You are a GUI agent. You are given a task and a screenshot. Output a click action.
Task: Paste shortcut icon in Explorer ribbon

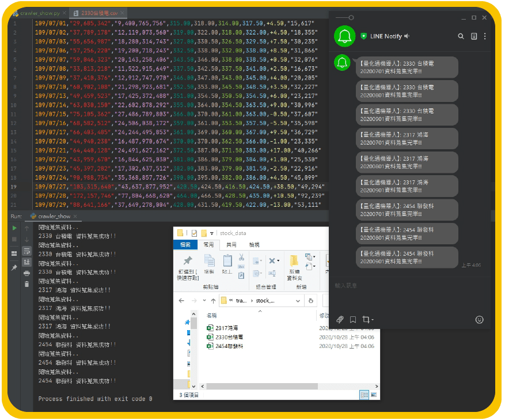click(241, 275)
